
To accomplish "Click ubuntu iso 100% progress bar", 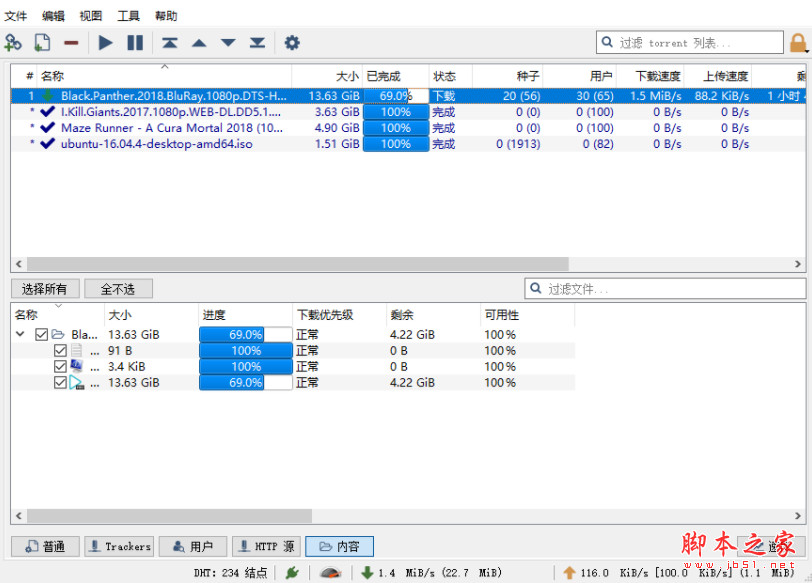I will click(396, 144).
